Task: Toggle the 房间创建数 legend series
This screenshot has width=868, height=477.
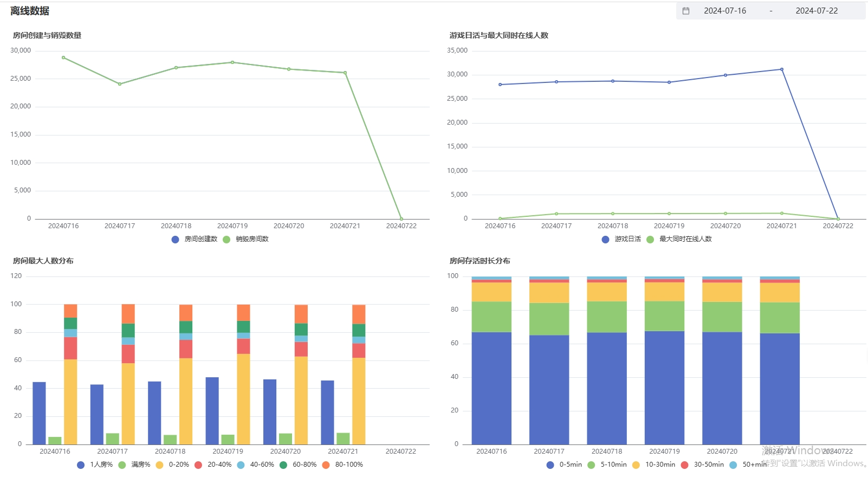Action: pos(195,239)
